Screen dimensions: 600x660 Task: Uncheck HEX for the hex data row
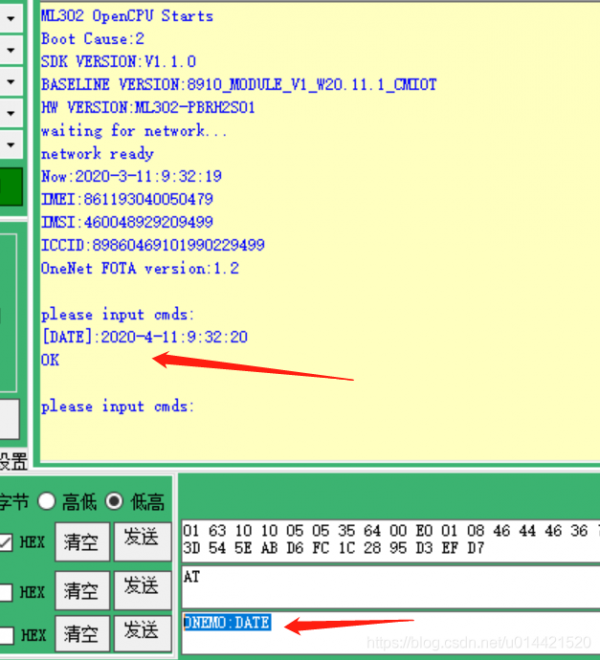(x=7, y=543)
